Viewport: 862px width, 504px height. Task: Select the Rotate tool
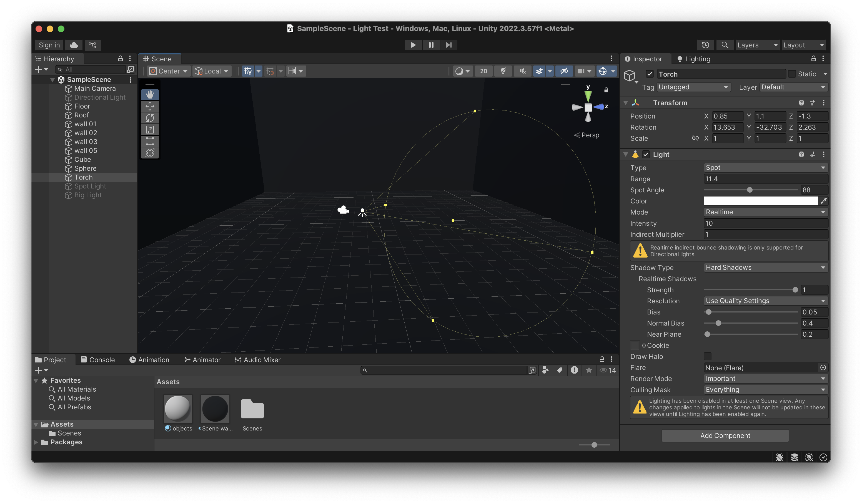point(150,118)
